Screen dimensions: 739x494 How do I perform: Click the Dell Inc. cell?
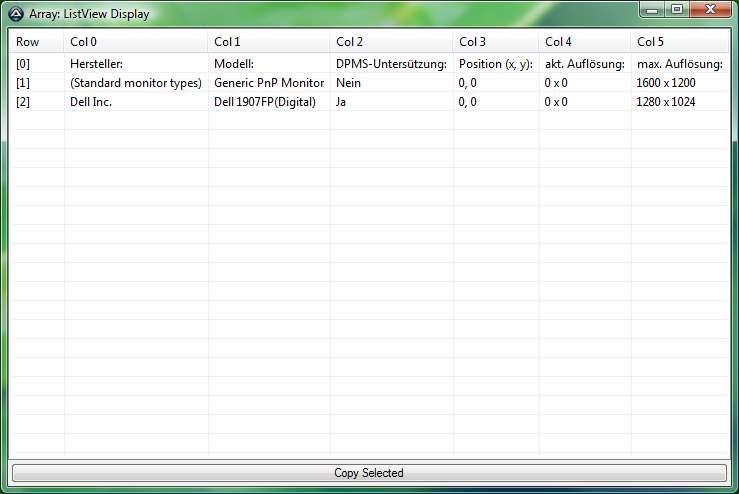pyautogui.click(x=91, y=102)
